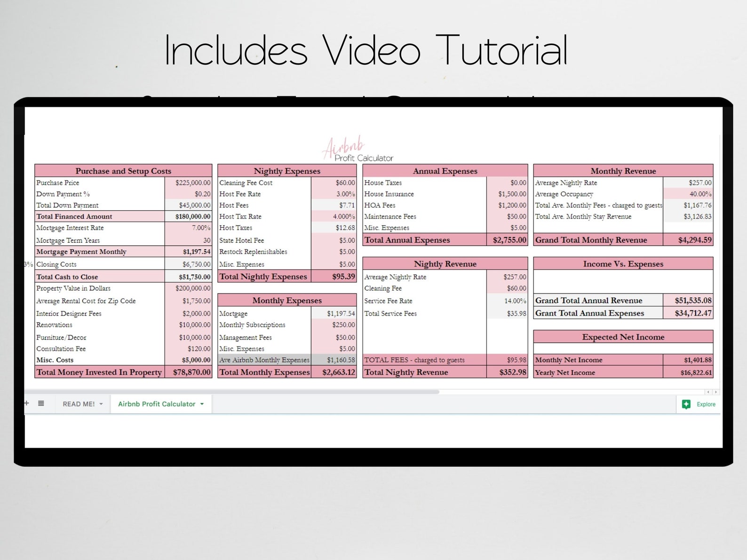Screen dimensions: 747x560
Task: Select the Host Taxes value $12.68
Action: pos(334,228)
